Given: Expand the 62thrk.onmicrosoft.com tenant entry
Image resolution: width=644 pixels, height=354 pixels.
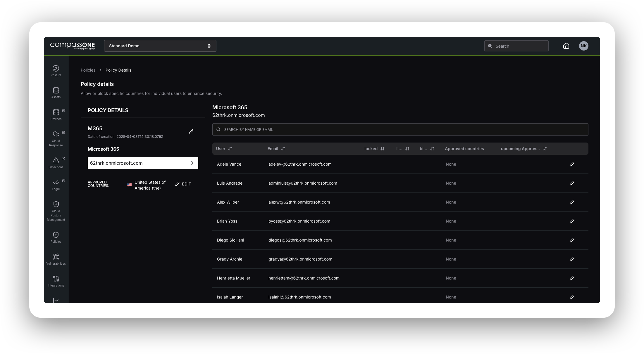Looking at the screenshot, I should [143, 163].
